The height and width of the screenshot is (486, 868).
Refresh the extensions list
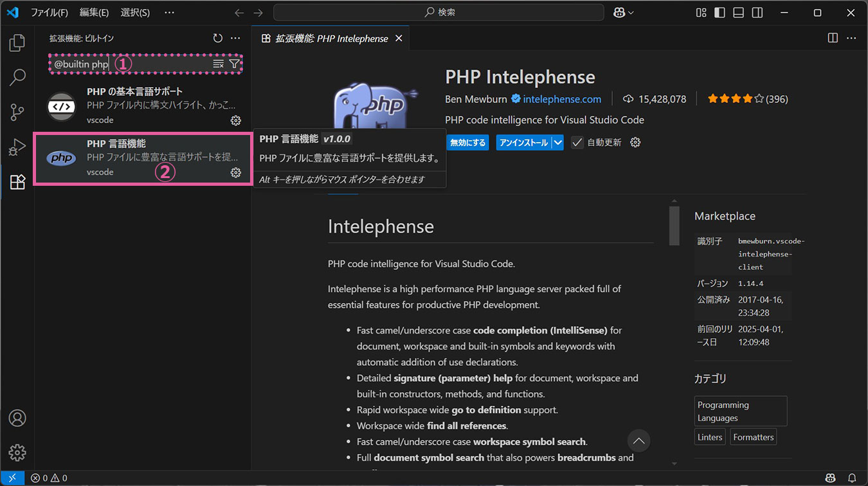click(218, 39)
